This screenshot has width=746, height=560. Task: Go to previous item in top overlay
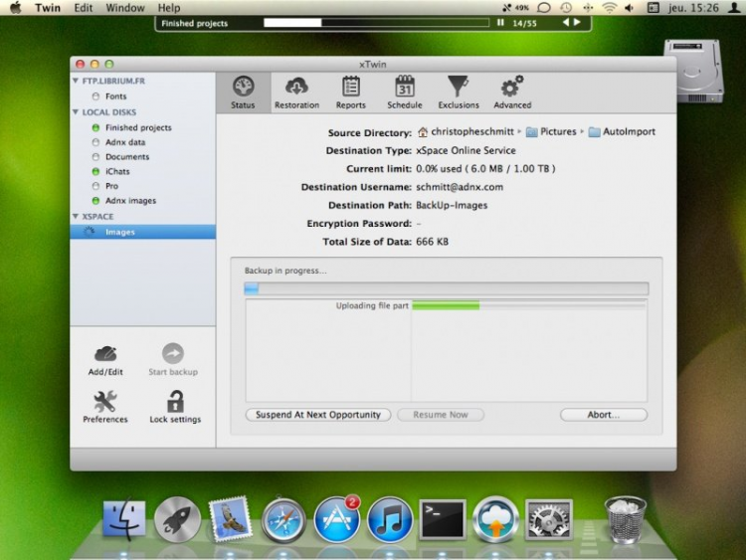(x=566, y=22)
